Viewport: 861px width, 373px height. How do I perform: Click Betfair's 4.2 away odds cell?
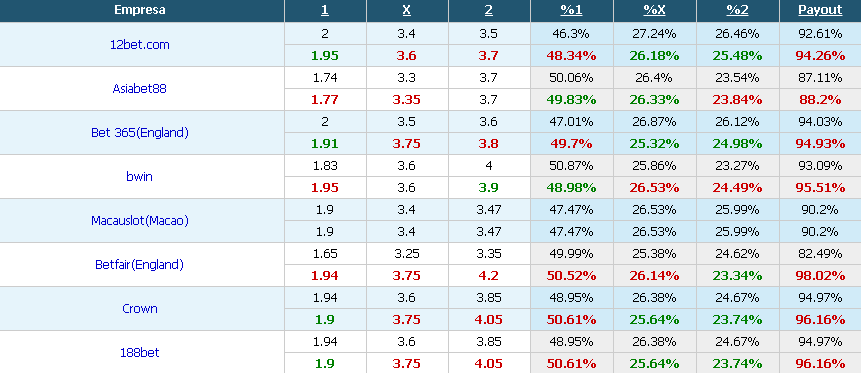coord(489,275)
